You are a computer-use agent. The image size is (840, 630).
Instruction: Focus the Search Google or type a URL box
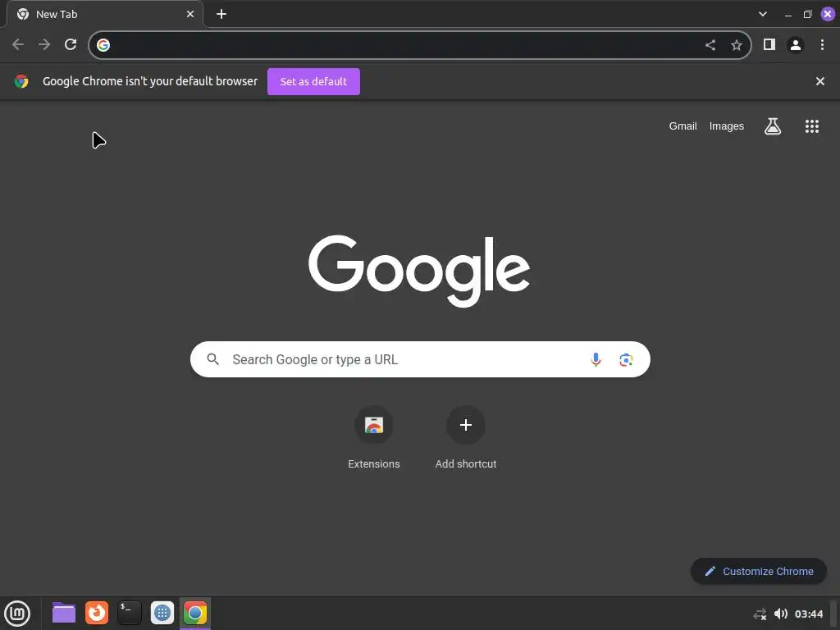[x=420, y=359]
